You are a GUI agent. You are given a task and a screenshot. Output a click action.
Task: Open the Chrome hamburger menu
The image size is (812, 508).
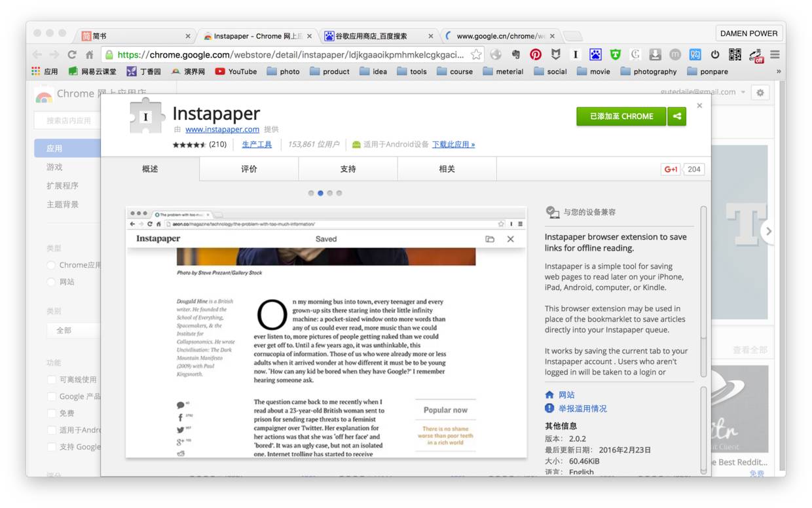[x=775, y=54]
